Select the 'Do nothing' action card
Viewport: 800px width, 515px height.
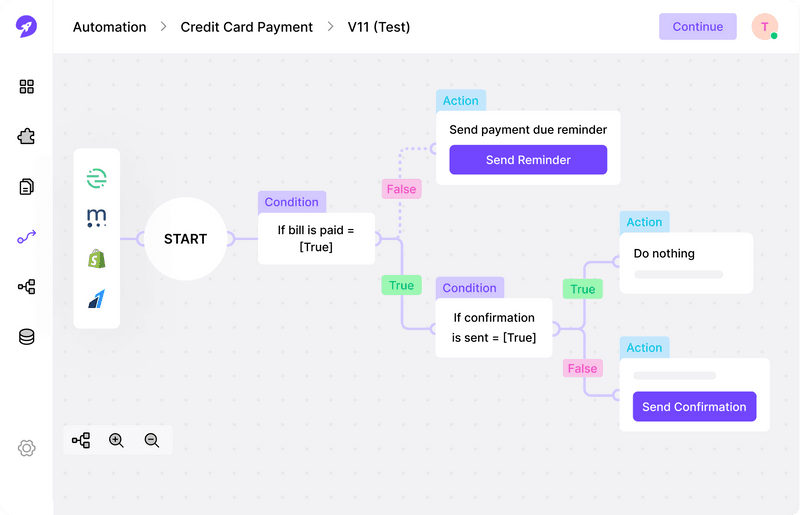(685, 263)
